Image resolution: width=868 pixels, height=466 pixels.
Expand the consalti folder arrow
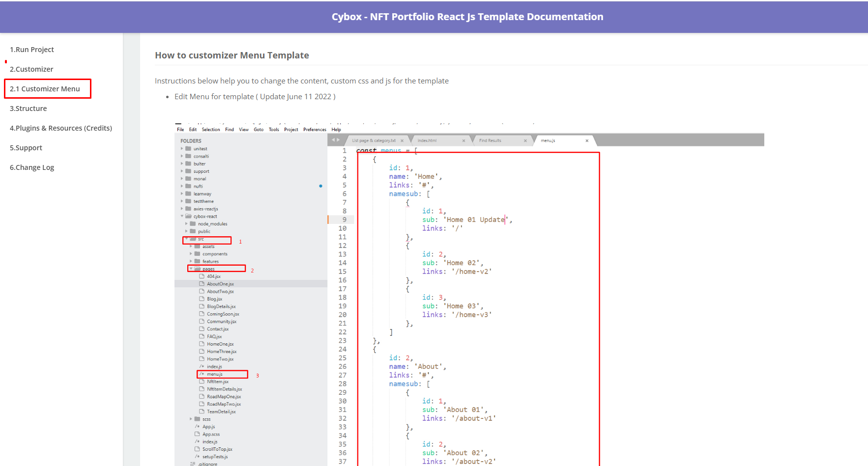pos(182,156)
